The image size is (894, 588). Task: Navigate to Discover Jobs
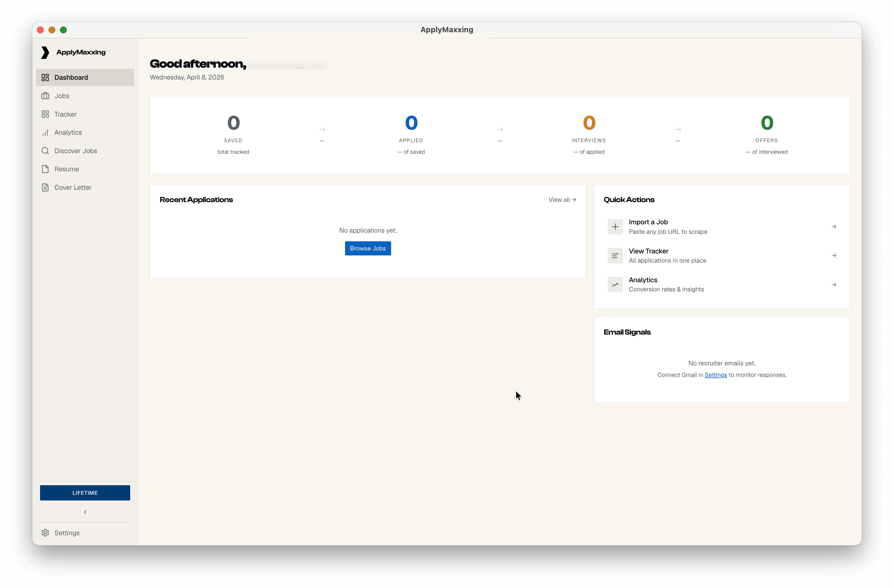click(85, 151)
